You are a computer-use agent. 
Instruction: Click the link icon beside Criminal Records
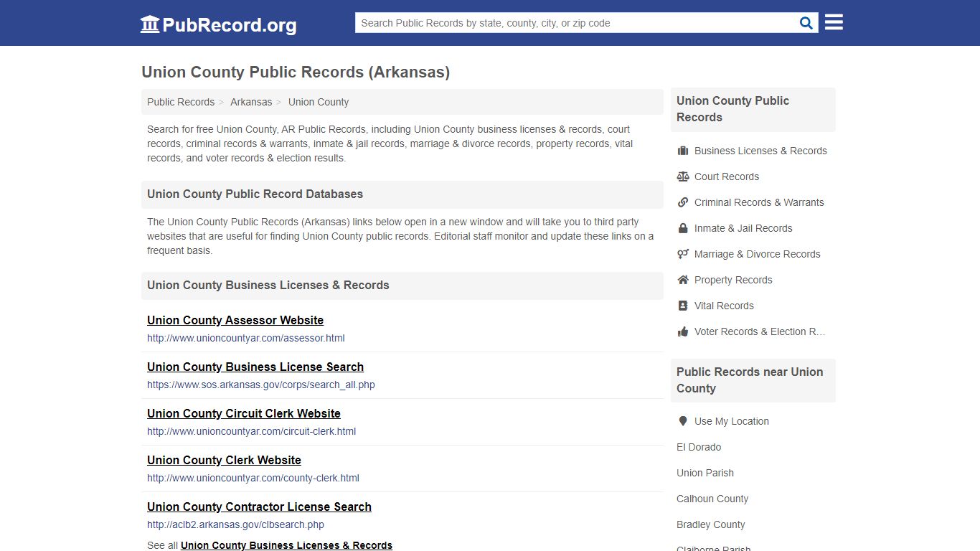coord(683,202)
